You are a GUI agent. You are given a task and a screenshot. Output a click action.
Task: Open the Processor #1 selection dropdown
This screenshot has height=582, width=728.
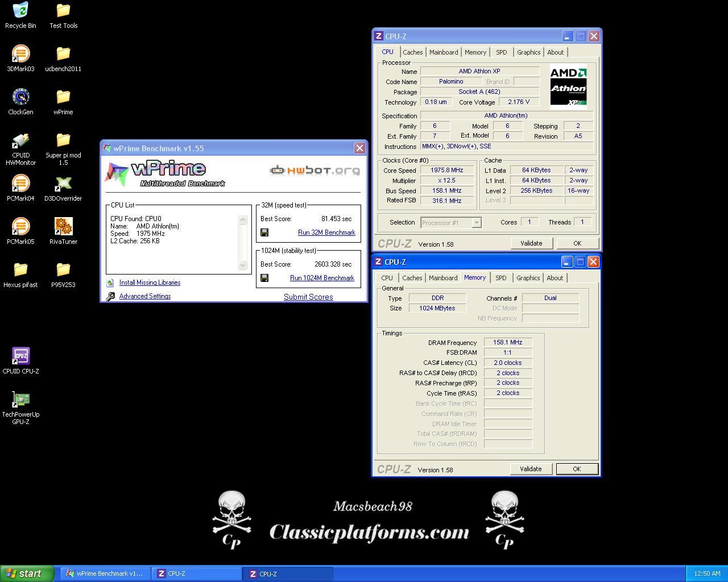point(451,223)
